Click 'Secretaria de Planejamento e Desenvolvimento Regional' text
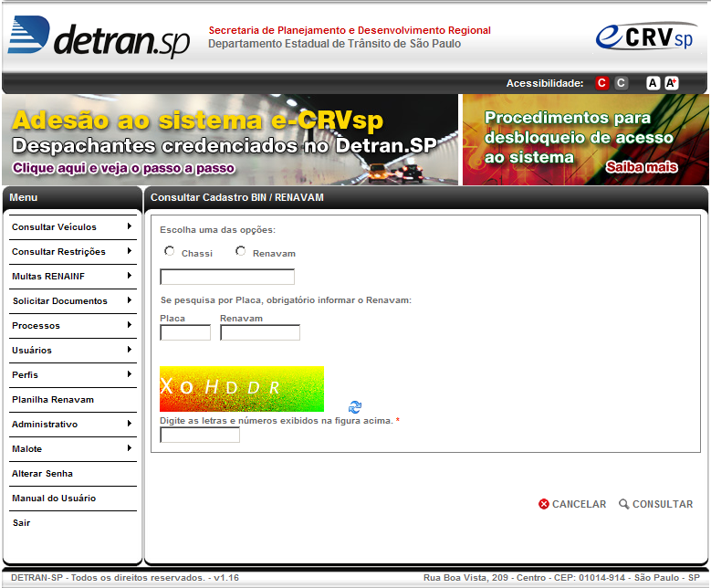The width and height of the screenshot is (711, 588). coord(350,30)
